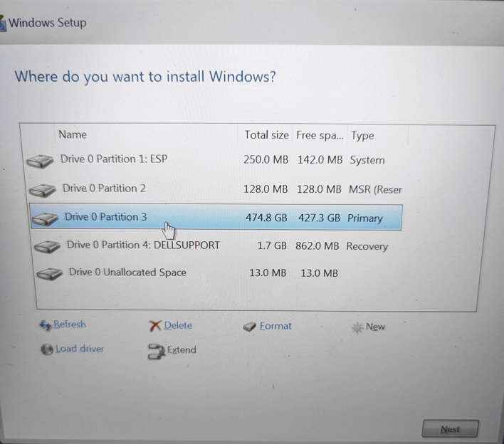504x444 pixels.
Task: Click the drive icon for Unallocated Space
Action: pos(50,274)
